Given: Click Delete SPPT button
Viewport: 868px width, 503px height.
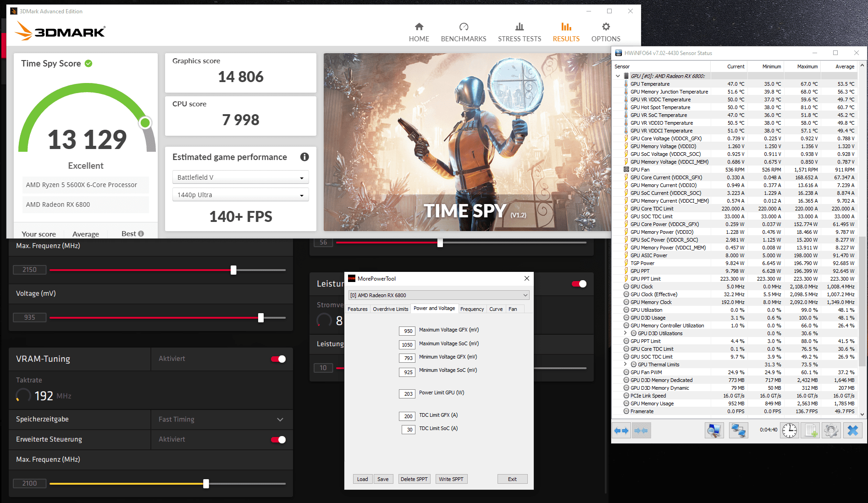Looking at the screenshot, I should [414, 479].
